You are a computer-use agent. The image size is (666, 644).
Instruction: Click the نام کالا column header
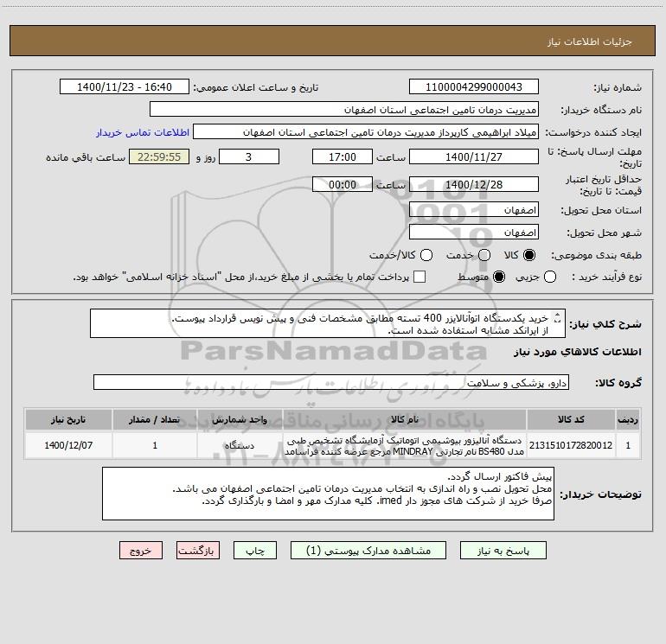coord(405,419)
